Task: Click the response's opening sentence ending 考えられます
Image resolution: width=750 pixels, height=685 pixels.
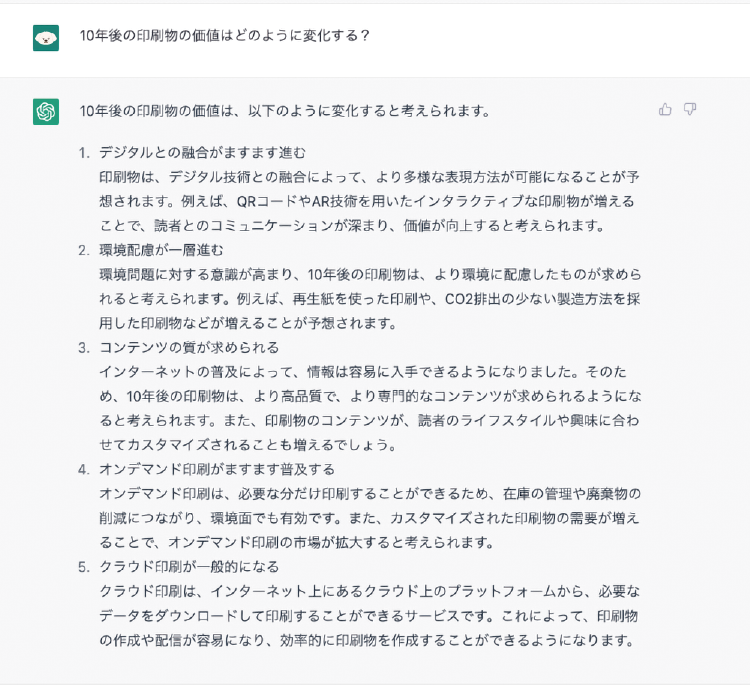Action: (x=285, y=111)
